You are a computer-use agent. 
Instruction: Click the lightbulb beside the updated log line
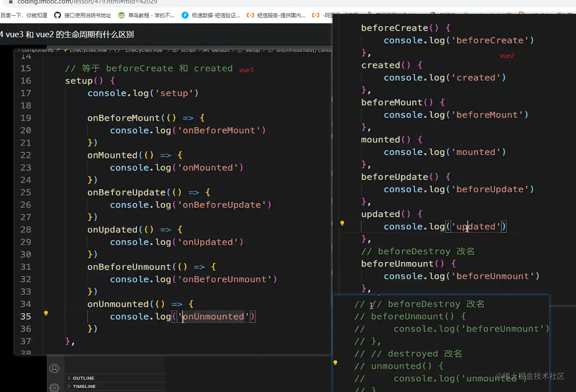click(x=342, y=223)
